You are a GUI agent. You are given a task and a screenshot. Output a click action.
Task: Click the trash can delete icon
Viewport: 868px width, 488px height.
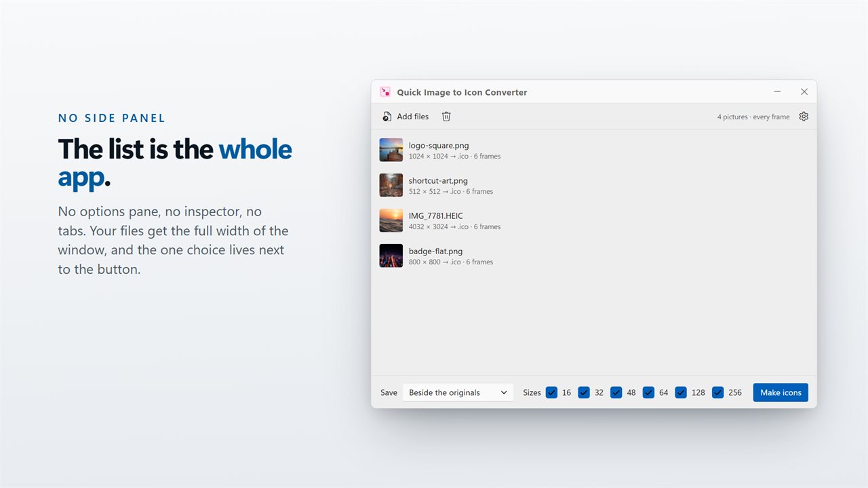point(446,117)
